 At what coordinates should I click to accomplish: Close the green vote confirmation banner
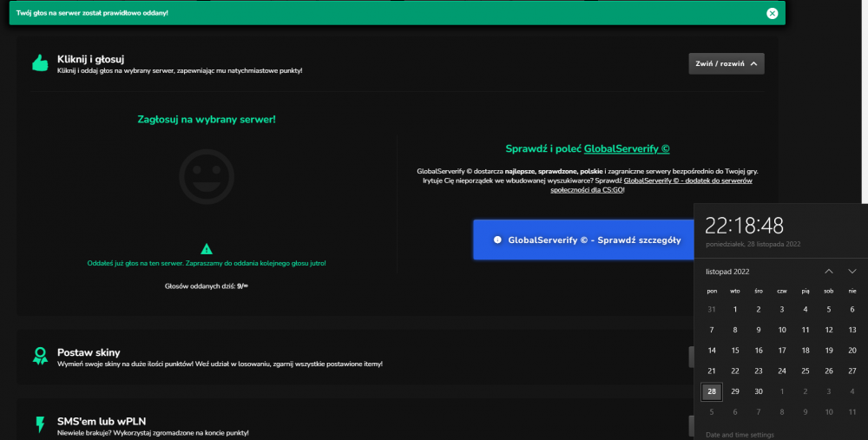(773, 13)
